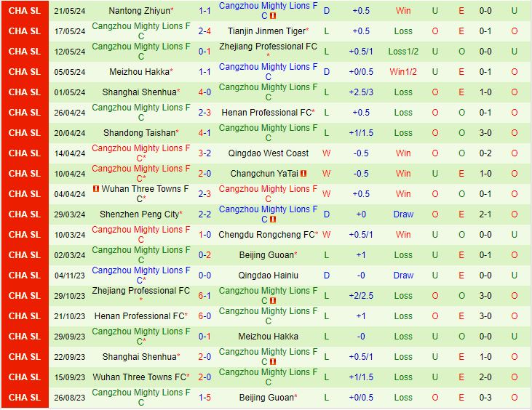Click handicap +2/2.5 in 29/10/23 row

click(361, 295)
